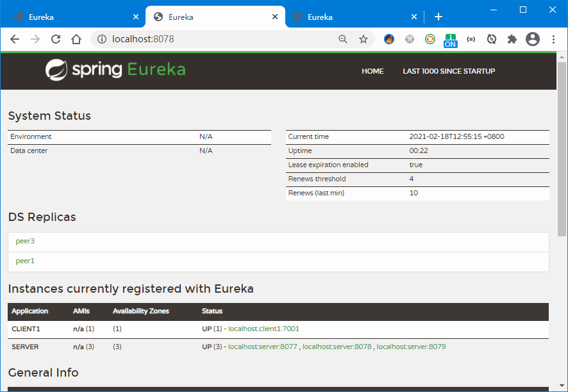
Task: Click the circular arrows sync extension icon
Action: [492, 39]
